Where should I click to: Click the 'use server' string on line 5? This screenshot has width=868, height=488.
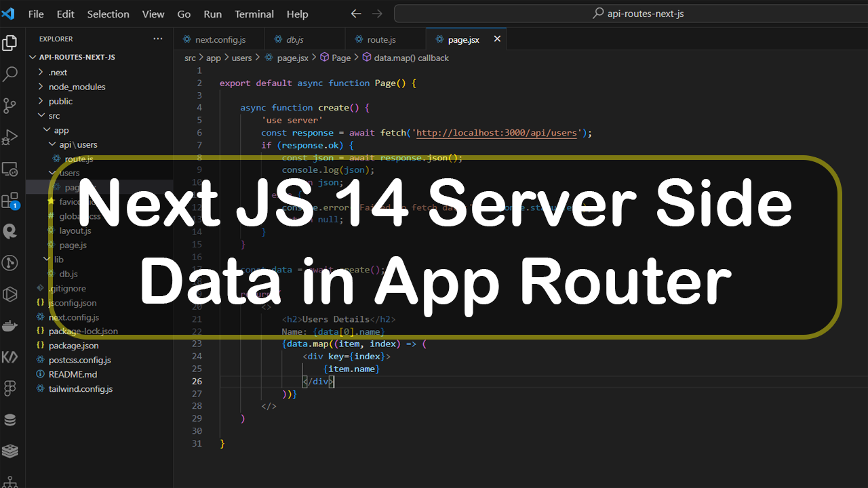[292, 120]
